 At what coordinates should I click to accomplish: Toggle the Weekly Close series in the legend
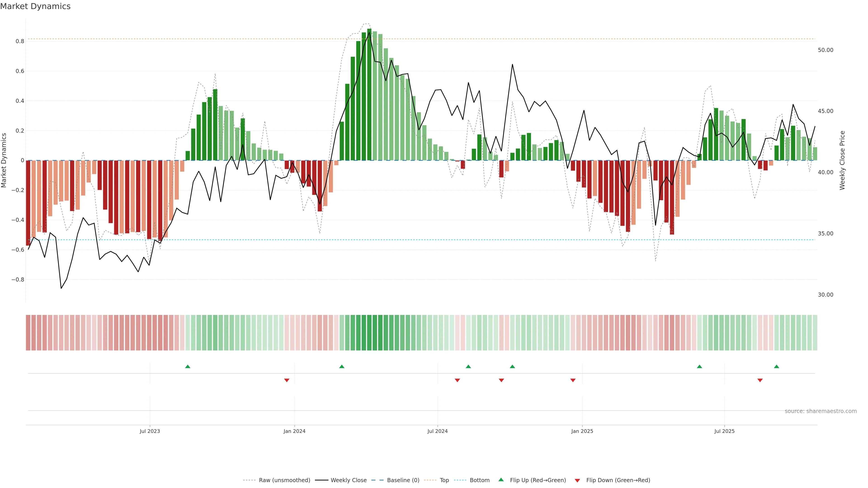(x=348, y=480)
